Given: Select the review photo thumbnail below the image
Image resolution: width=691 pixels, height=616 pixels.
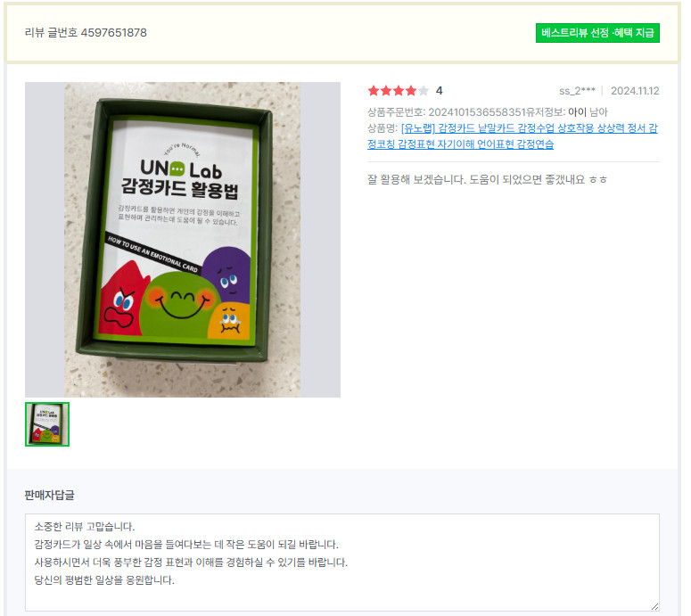Looking at the screenshot, I should click(47, 423).
